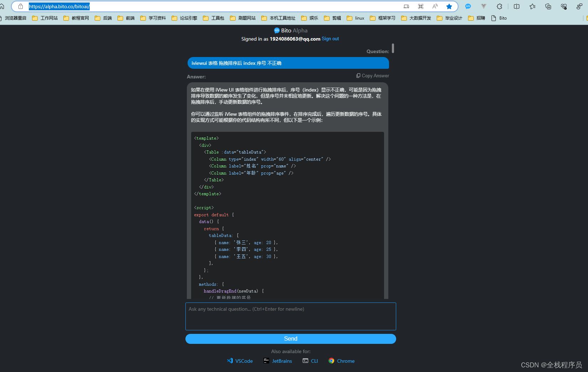Click the conversation scrollbar thumb

tap(393, 48)
